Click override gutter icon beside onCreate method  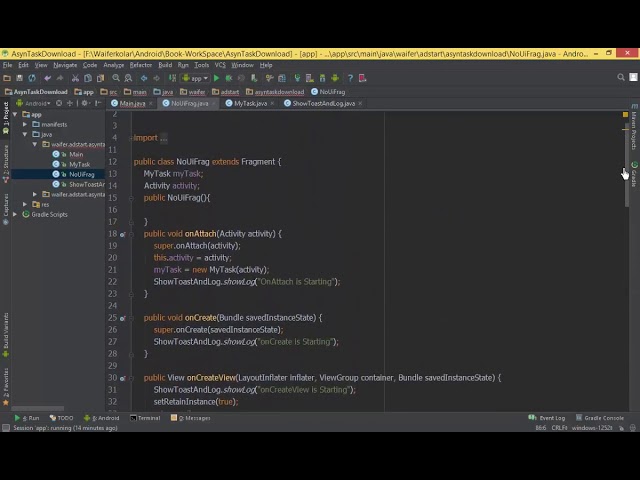[x=123, y=318]
